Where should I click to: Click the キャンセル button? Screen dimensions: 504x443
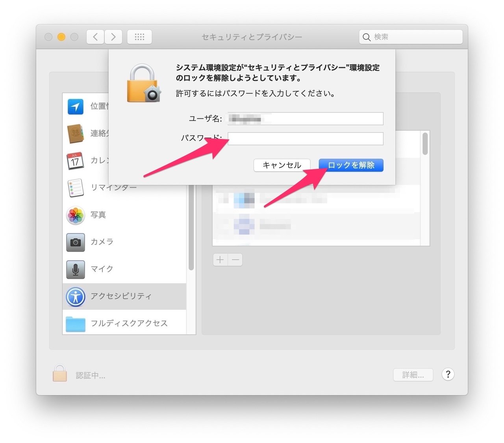pyautogui.click(x=282, y=165)
